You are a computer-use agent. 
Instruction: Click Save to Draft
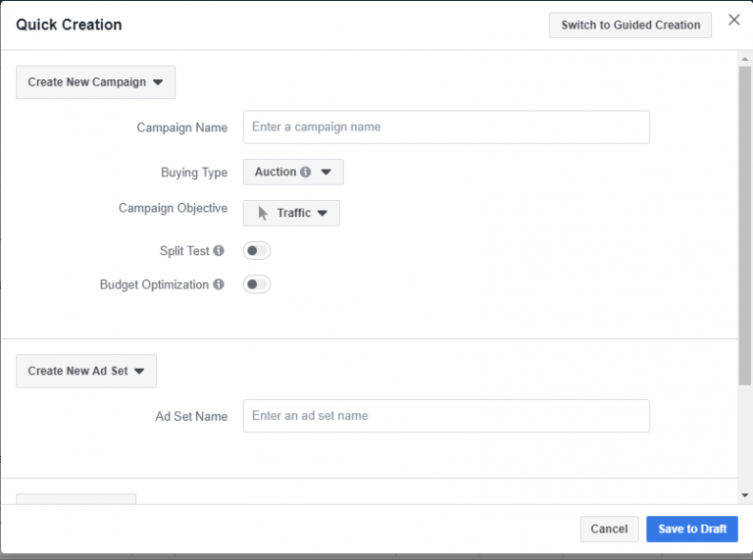(691, 529)
